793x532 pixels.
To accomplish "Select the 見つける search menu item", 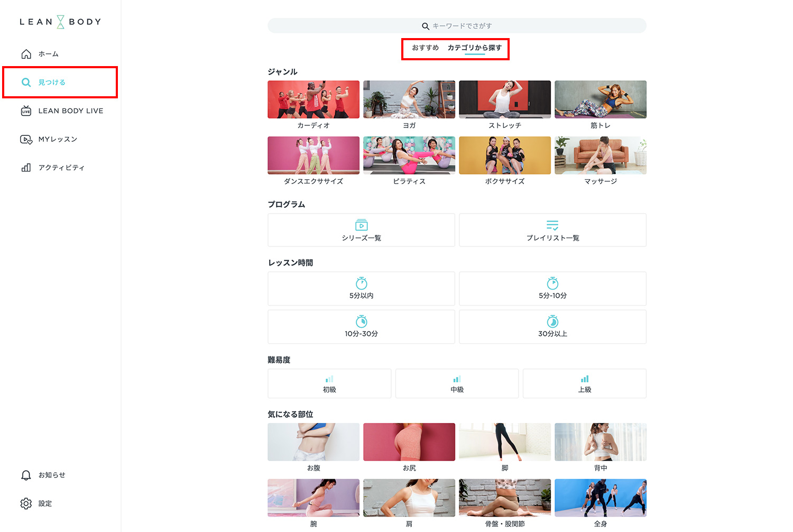I will tap(60, 82).
